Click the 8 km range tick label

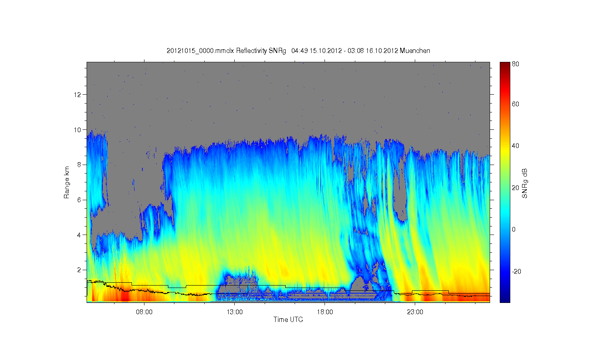click(80, 165)
